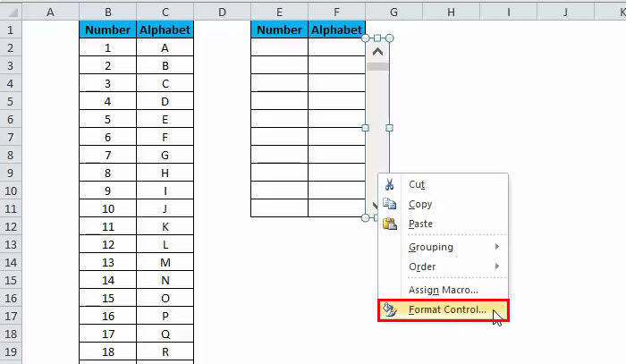Click the Format Control icon
The width and height of the screenshot is (626, 364).
click(x=389, y=309)
